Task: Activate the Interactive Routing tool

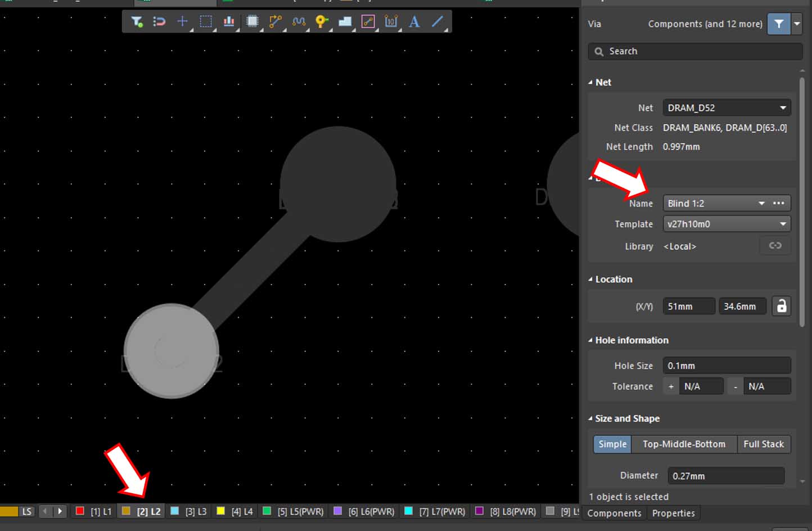Action: point(276,22)
